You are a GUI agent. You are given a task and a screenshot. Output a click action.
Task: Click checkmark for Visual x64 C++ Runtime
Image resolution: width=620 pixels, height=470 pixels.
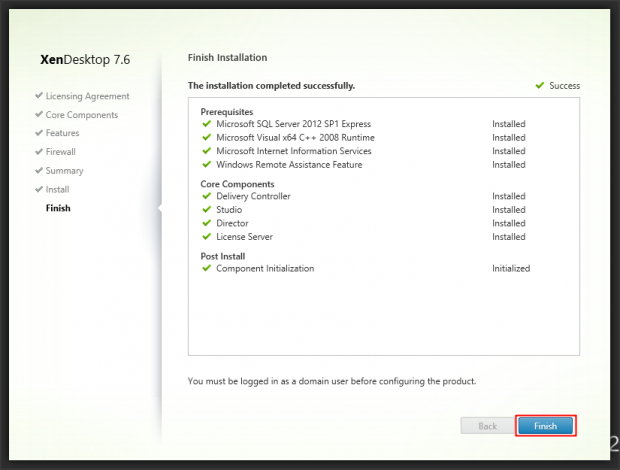(x=206, y=137)
